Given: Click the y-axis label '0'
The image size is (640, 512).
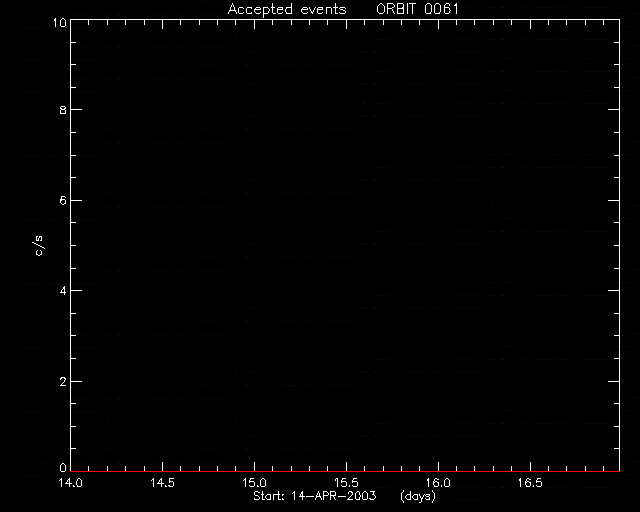Looking at the screenshot, I should (63, 467).
